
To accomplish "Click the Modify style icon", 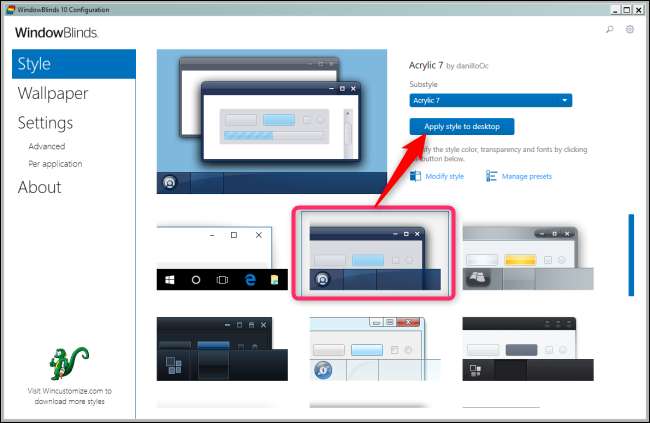I will (415, 176).
